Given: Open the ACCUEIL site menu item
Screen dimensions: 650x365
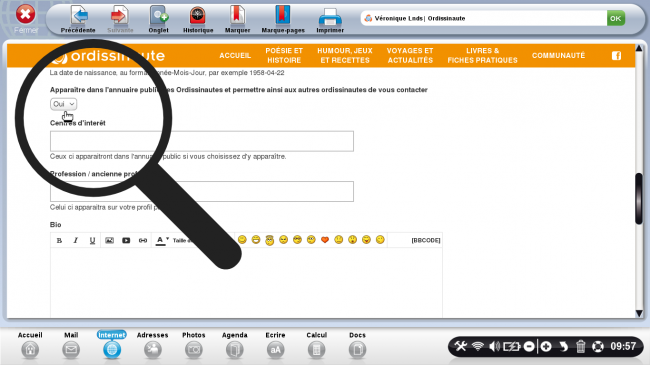Looking at the screenshot, I should pyautogui.click(x=235, y=56).
